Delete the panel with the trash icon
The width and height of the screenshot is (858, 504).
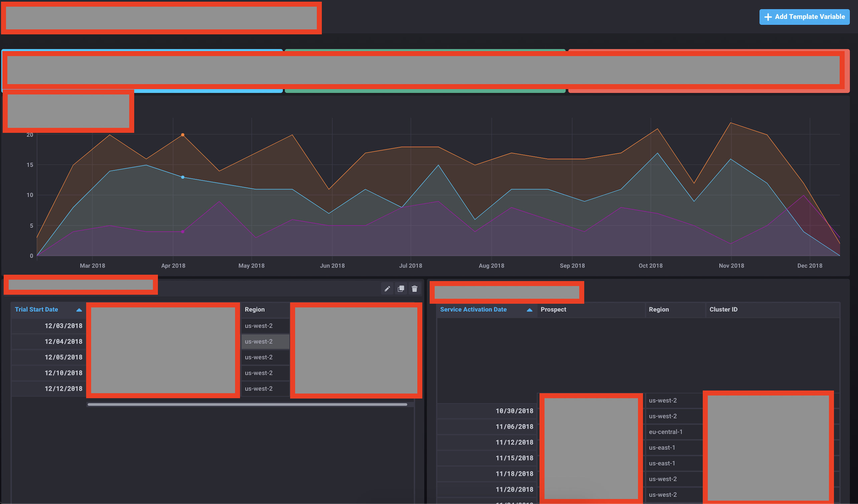pyautogui.click(x=415, y=288)
